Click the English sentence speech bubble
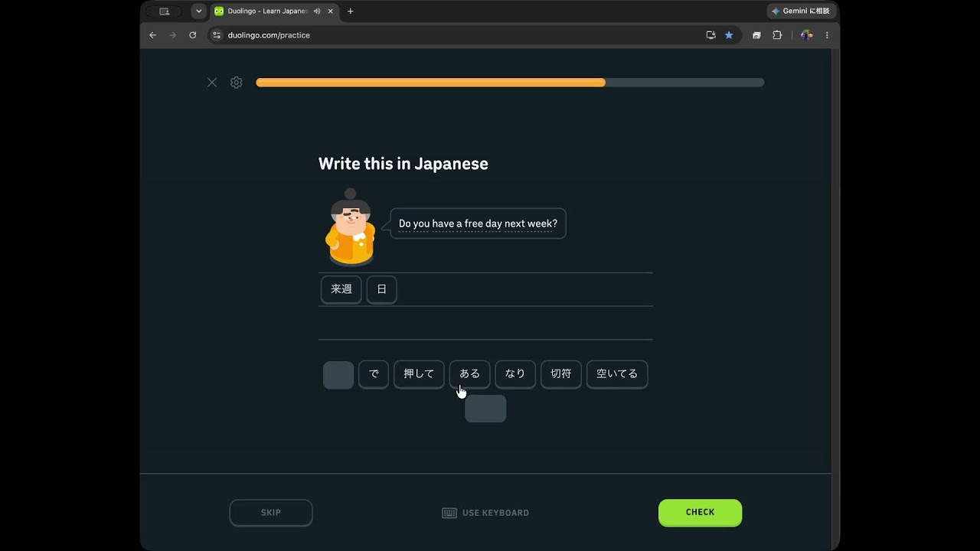 coord(478,223)
